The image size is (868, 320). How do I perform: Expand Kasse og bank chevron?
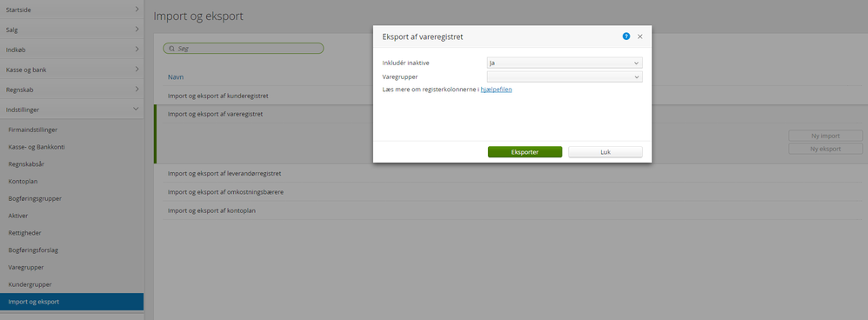(x=137, y=70)
